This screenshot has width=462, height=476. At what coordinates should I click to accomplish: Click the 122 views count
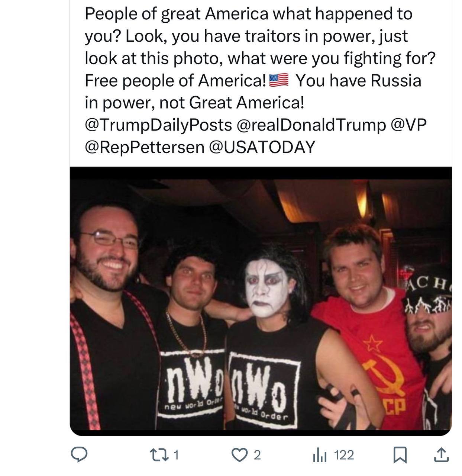pos(344,455)
